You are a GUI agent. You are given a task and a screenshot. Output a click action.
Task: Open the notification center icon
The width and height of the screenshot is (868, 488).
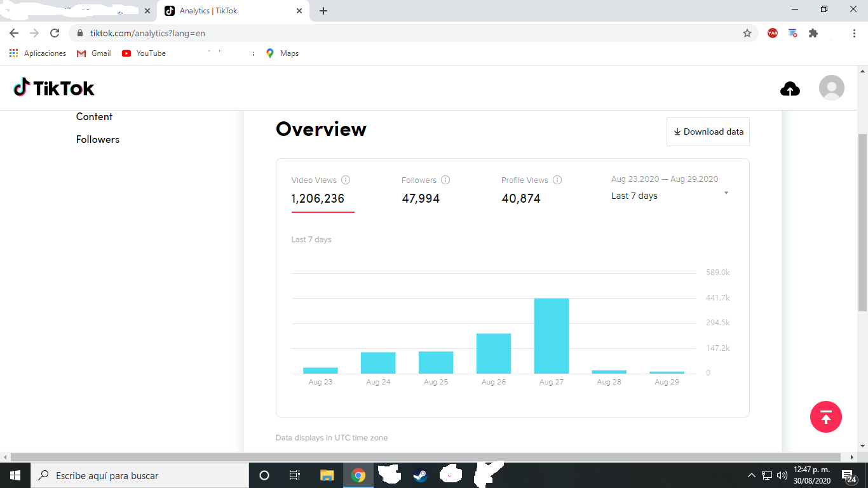click(848, 475)
